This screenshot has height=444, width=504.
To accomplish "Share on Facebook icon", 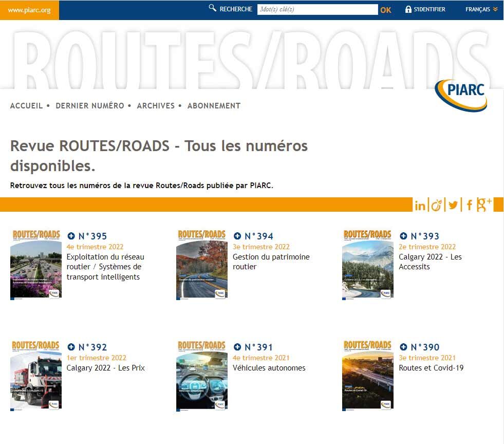I will 469,205.
